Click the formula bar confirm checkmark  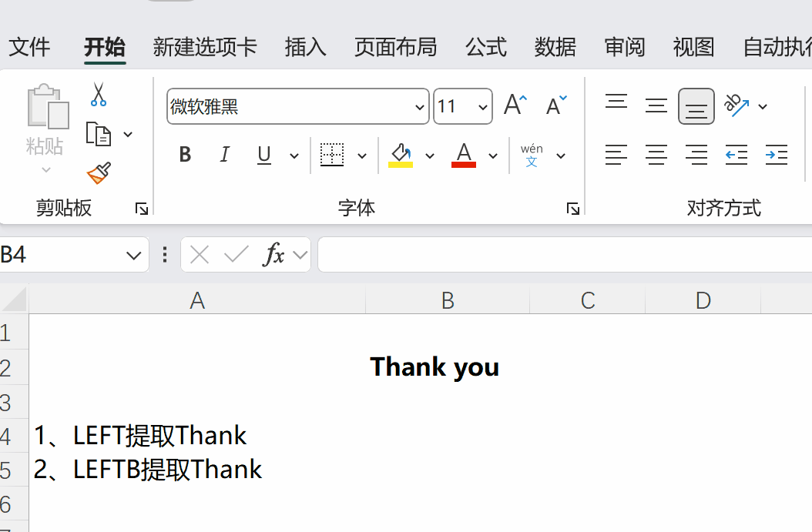(x=237, y=255)
